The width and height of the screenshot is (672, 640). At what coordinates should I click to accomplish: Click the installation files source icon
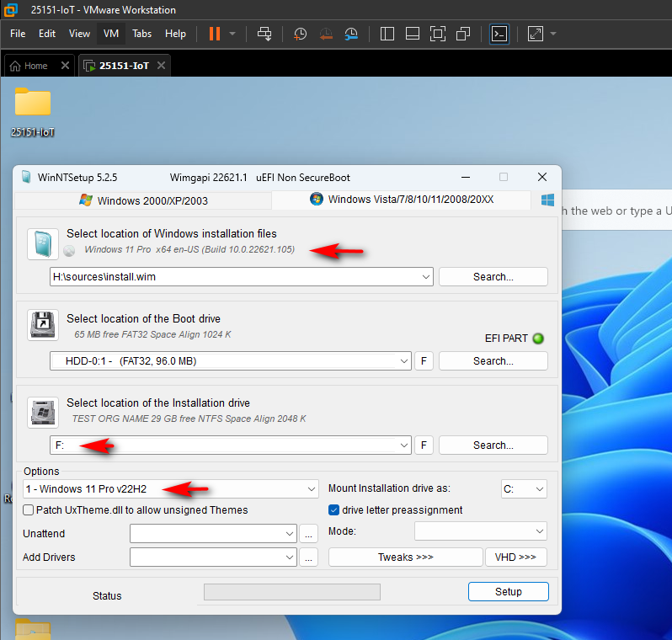point(43,244)
